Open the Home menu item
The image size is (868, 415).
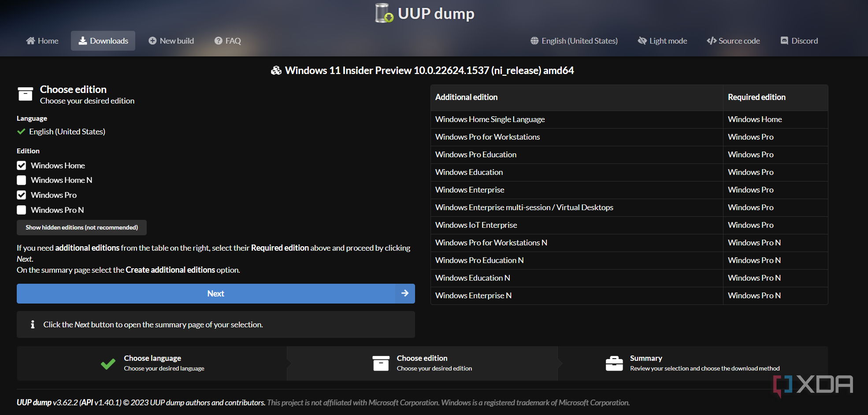pos(42,41)
